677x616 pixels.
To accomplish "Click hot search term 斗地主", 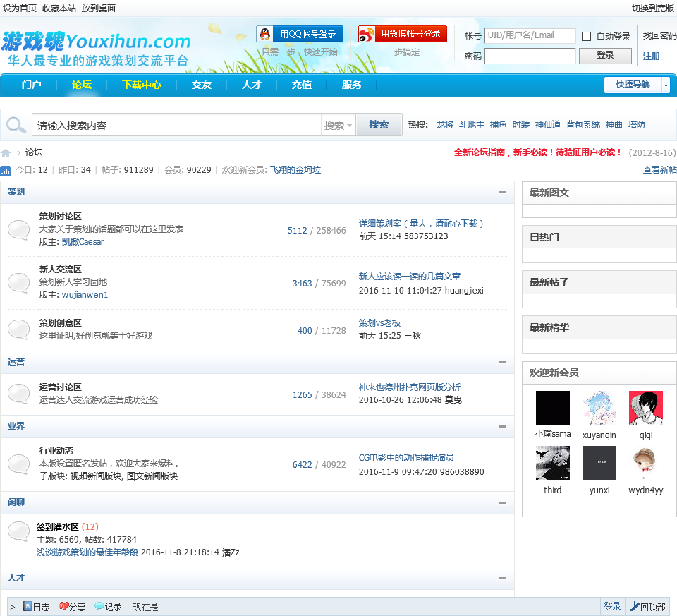I will 472,125.
